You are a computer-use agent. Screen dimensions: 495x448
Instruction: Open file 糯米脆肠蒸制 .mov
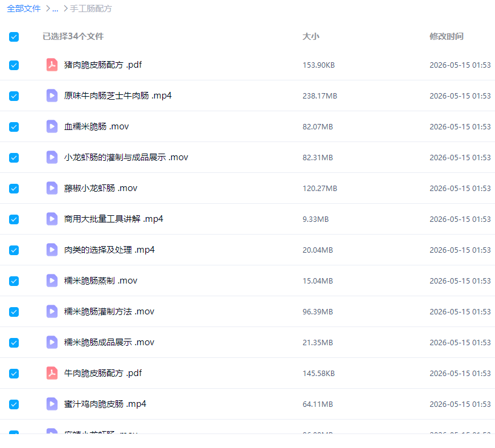[100, 281]
